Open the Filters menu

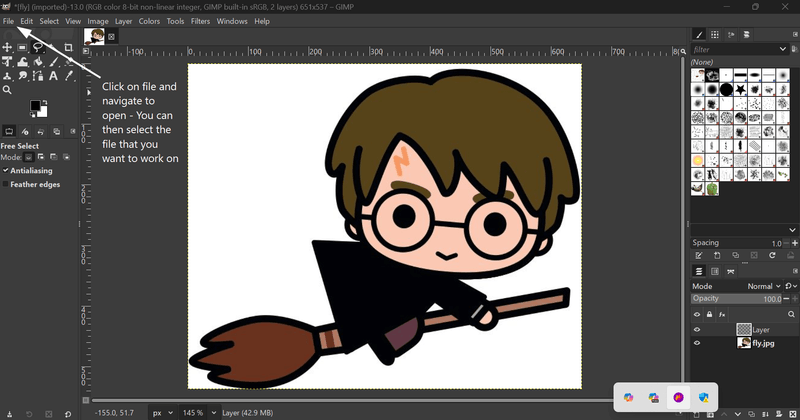tap(201, 21)
